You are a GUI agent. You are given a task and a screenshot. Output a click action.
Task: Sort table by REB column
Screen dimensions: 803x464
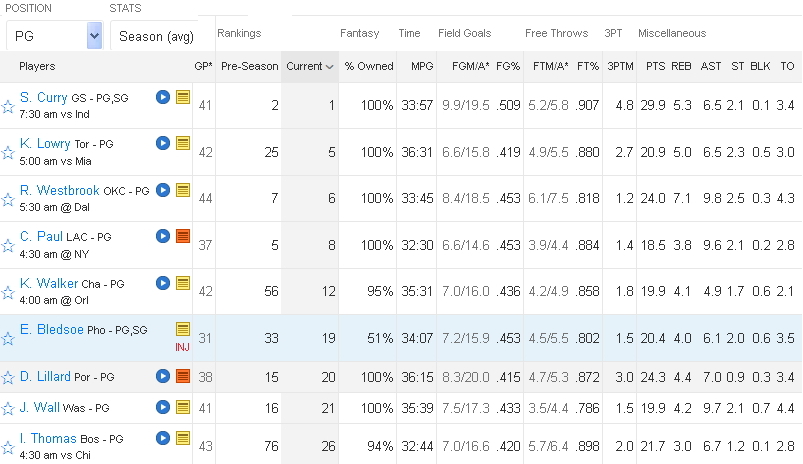pyautogui.click(x=681, y=67)
